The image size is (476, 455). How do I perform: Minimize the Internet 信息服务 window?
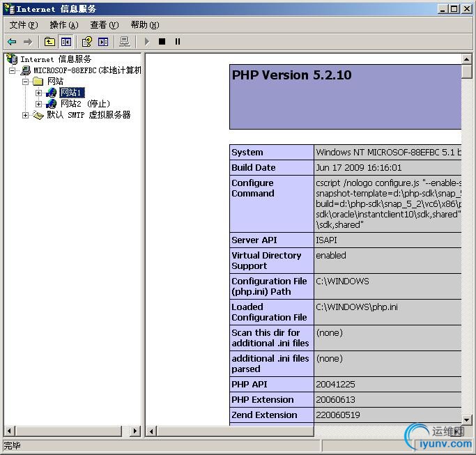coord(443,9)
